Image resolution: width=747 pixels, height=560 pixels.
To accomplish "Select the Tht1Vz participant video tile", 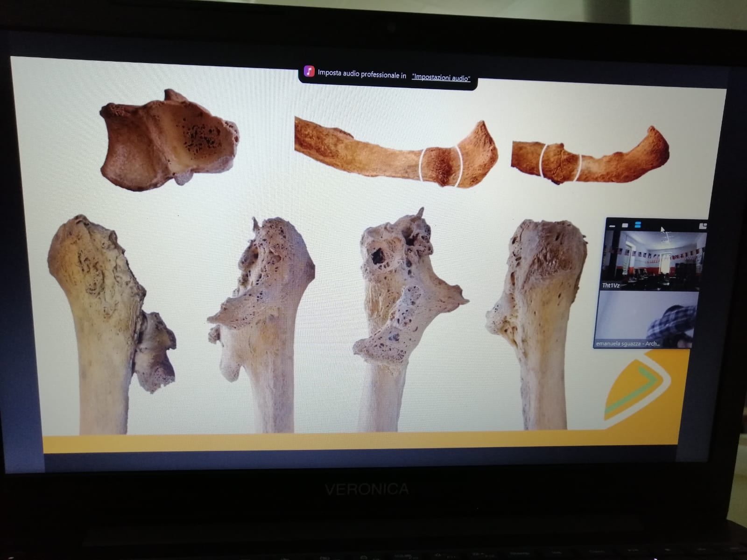I will [653, 260].
